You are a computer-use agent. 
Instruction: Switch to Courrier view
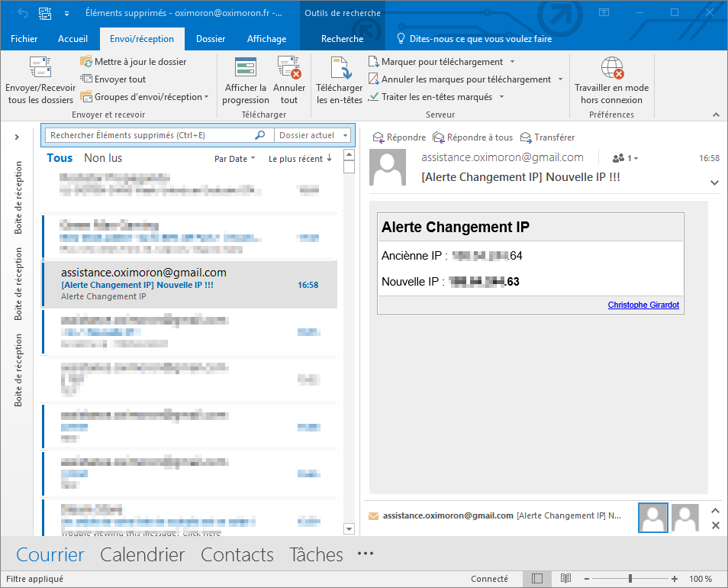(x=50, y=554)
